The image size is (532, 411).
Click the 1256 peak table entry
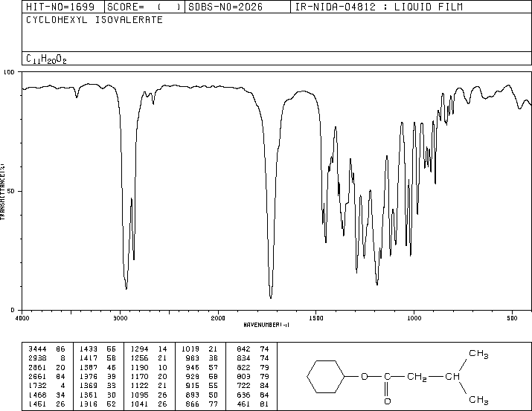click(149, 357)
